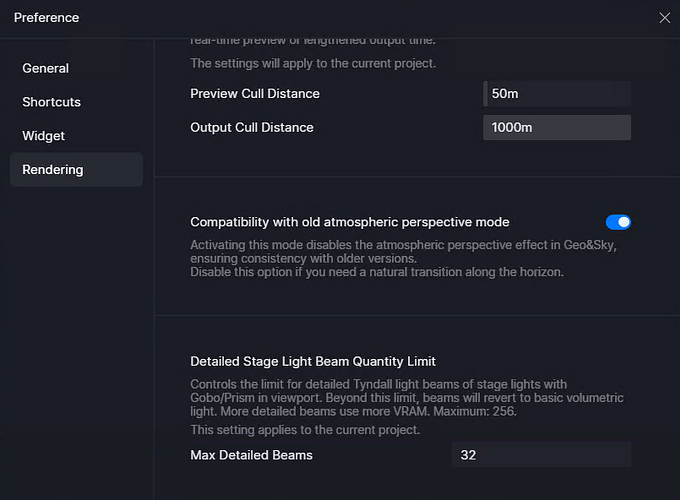The image size is (680, 500).
Task: Click the text 'This setting applies to the current project'
Action: point(305,430)
